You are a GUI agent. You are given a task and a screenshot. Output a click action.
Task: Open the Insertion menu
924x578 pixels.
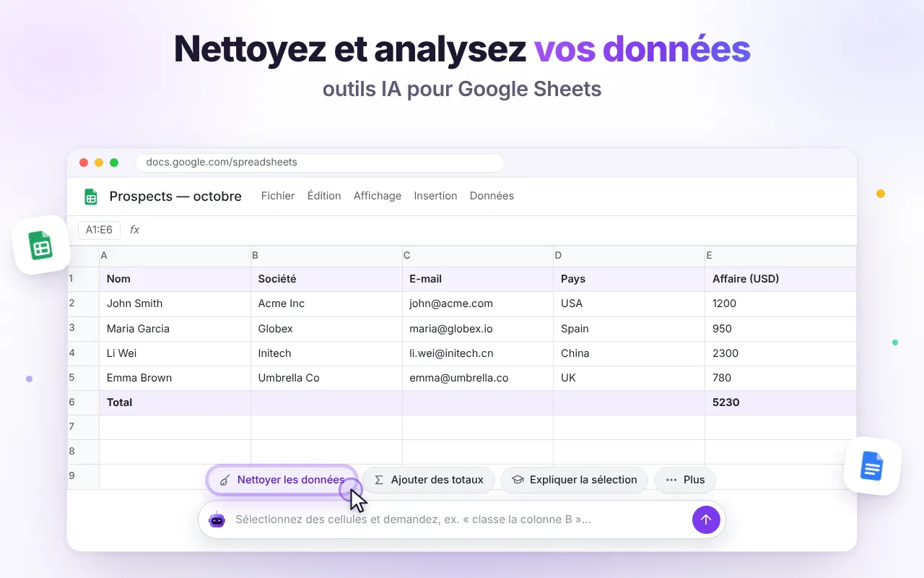[x=435, y=196]
